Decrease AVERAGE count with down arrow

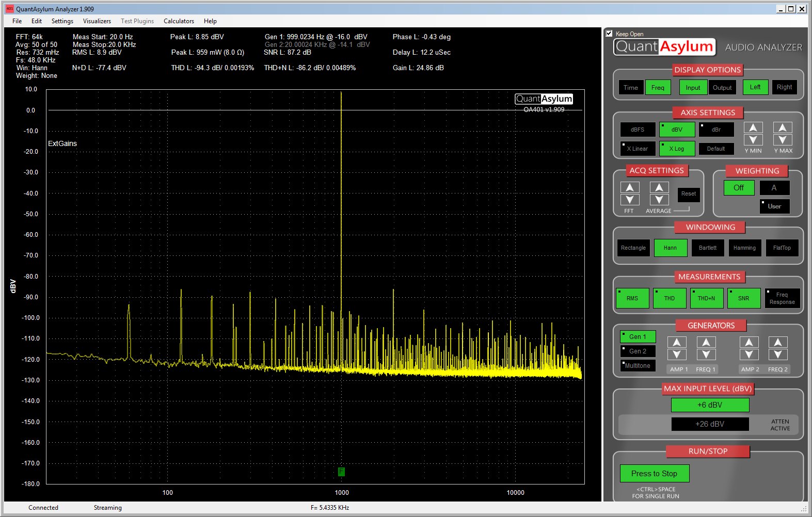click(659, 200)
